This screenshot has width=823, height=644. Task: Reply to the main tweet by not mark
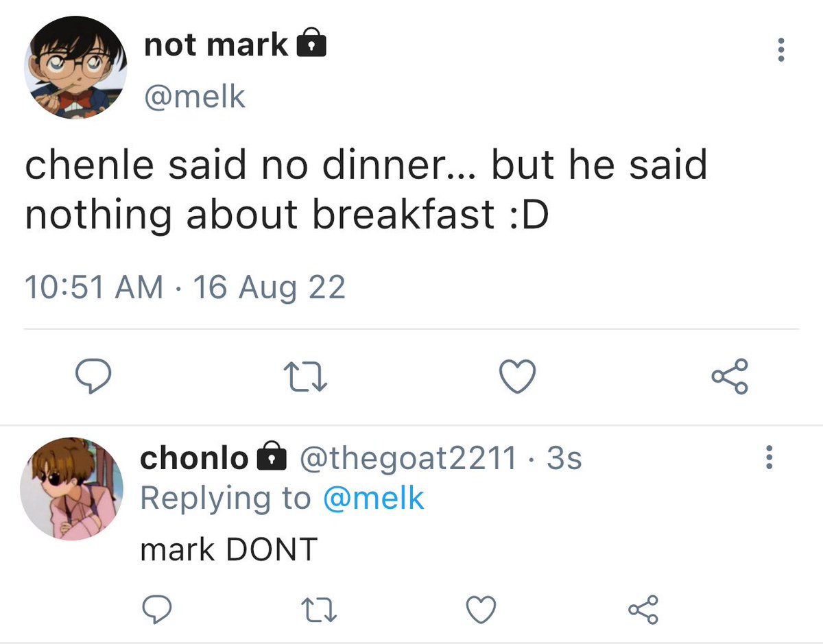pos(92,378)
